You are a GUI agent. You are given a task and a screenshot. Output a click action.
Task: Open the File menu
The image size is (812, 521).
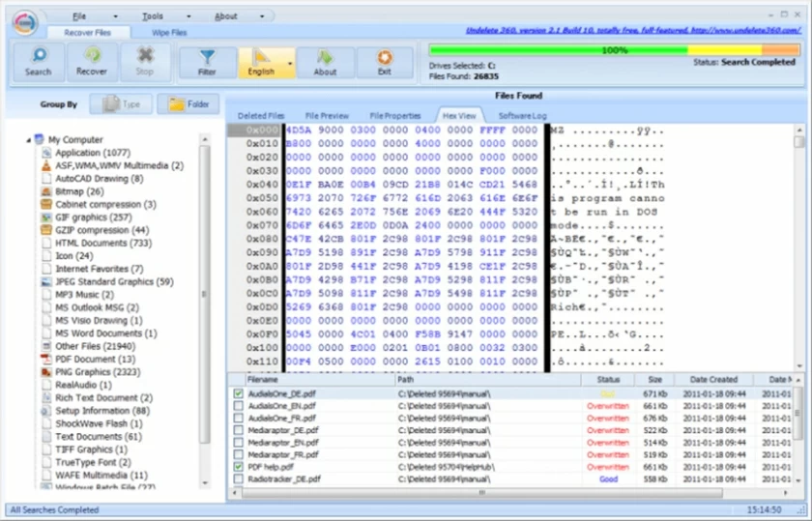79,16
